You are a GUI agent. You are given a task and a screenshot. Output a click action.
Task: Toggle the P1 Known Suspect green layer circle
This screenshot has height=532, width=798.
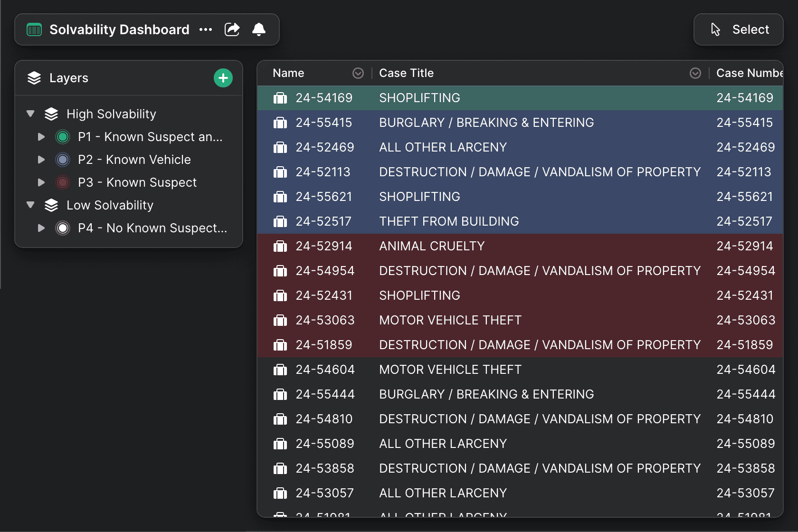coord(63,137)
